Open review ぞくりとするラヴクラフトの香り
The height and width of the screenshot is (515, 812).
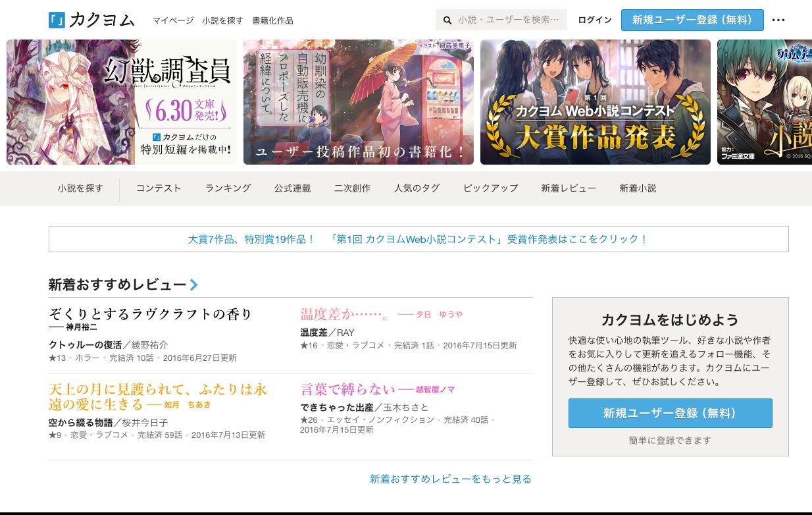151,314
